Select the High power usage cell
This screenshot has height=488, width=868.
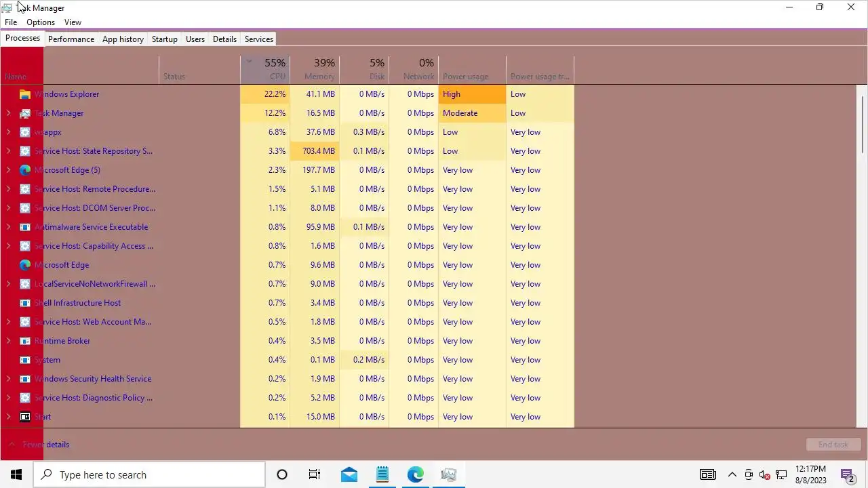point(472,94)
